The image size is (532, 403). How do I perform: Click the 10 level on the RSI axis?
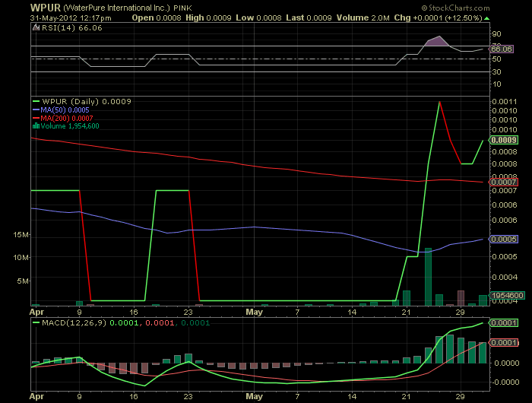tap(496, 84)
